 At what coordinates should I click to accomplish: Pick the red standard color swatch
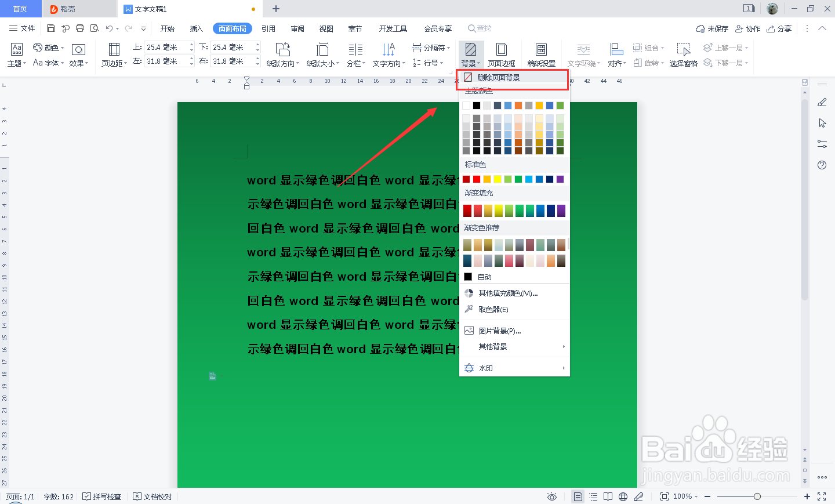tap(477, 179)
